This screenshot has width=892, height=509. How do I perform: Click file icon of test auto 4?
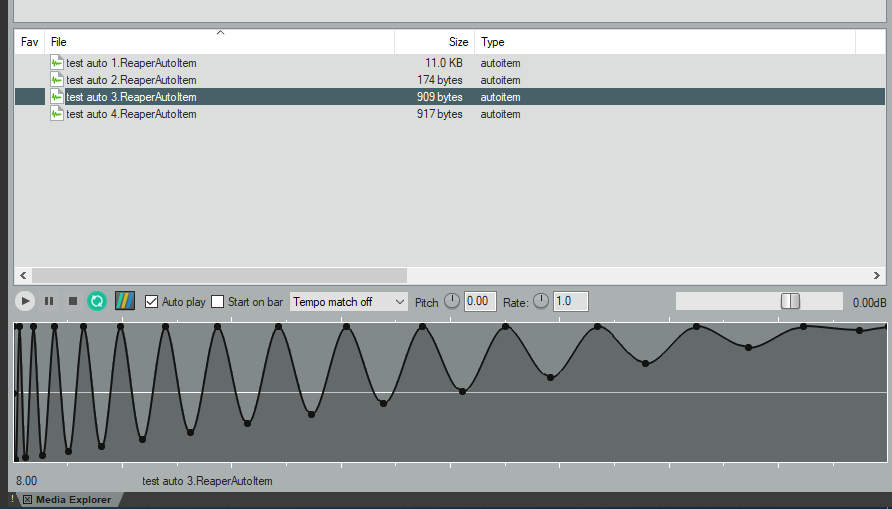(x=56, y=114)
